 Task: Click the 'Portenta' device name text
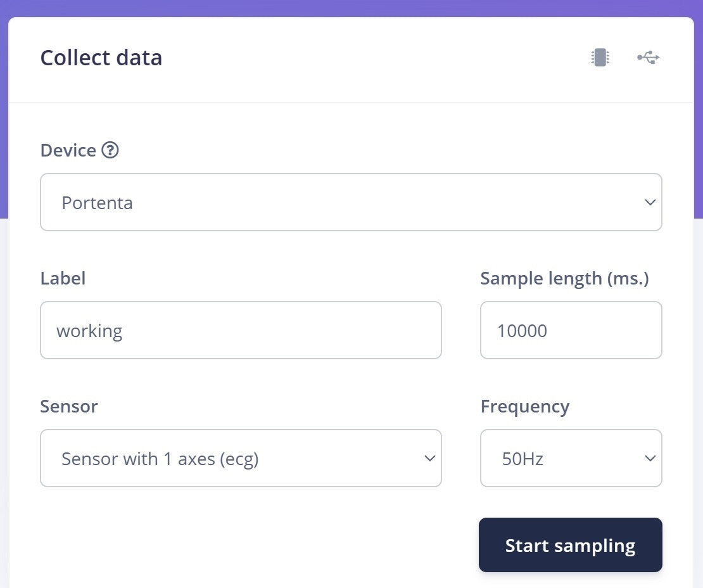[x=97, y=203]
